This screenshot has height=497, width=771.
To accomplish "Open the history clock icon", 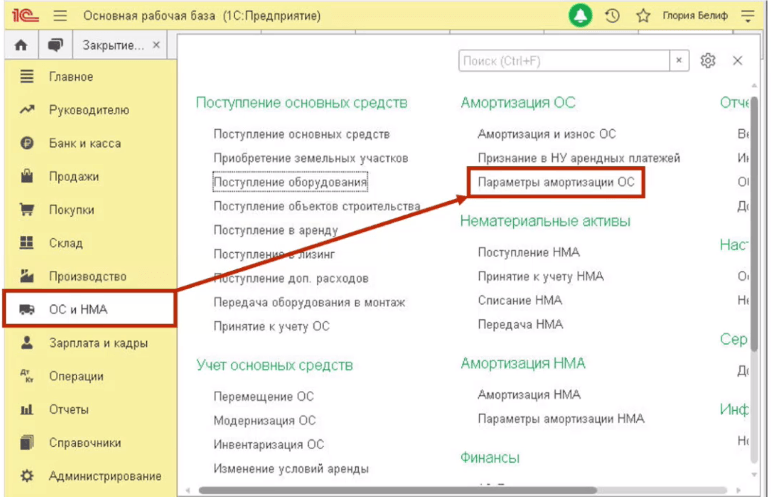I will [612, 16].
